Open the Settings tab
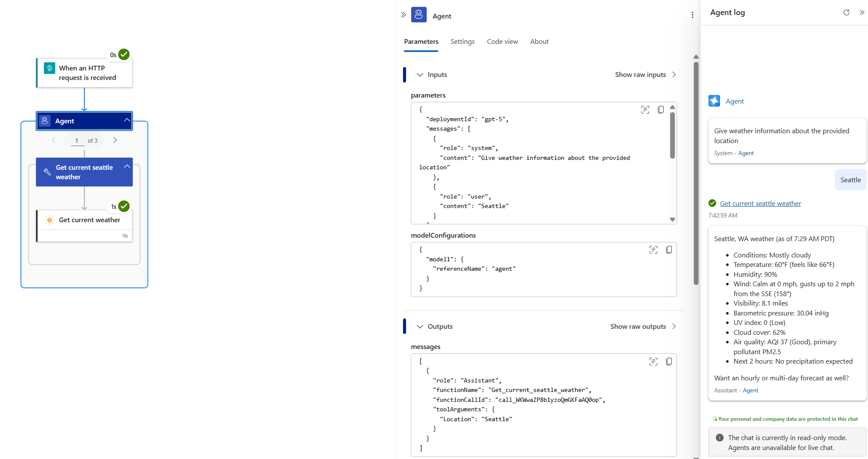The height and width of the screenshot is (459, 868). 462,41
